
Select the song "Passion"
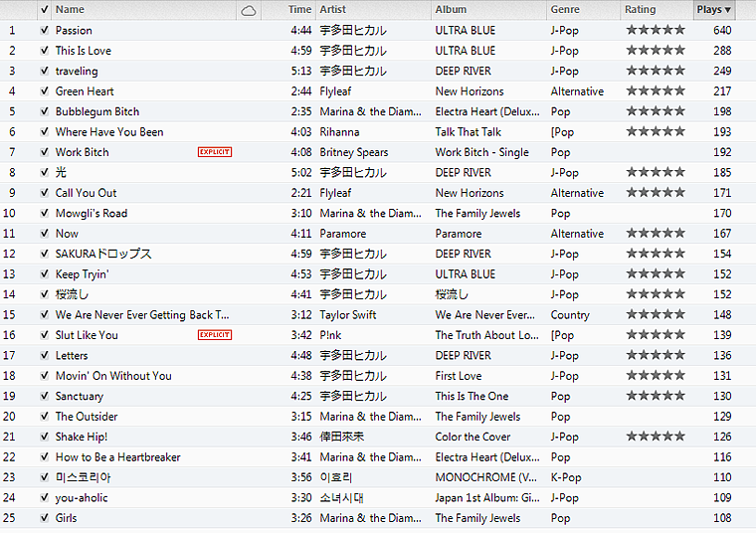[74, 31]
